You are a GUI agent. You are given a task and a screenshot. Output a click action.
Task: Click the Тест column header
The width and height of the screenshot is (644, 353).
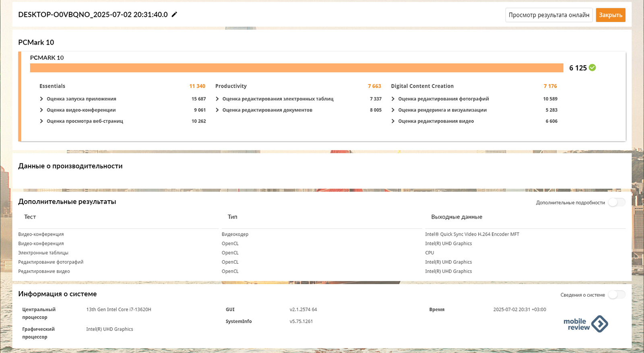[x=30, y=217]
